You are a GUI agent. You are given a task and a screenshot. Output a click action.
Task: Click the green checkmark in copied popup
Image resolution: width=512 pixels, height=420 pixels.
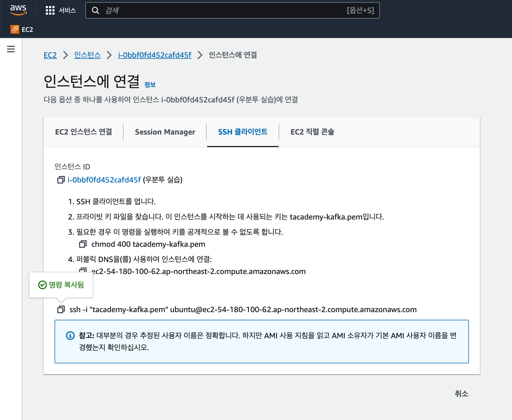click(x=43, y=285)
